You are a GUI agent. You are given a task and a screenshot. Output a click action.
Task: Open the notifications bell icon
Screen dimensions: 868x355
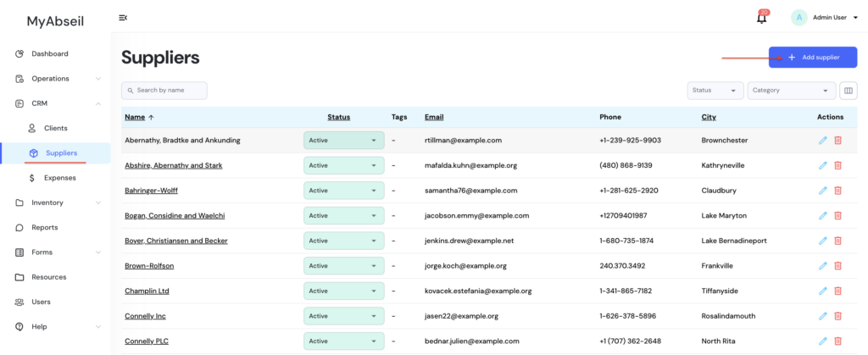coord(761,18)
